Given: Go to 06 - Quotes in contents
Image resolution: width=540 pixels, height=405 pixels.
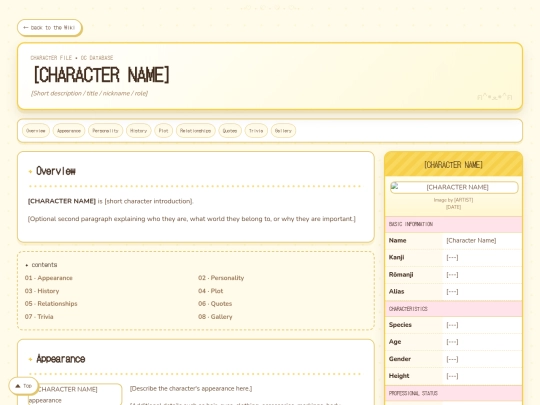Looking at the screenshot, I should click(215, 304).
